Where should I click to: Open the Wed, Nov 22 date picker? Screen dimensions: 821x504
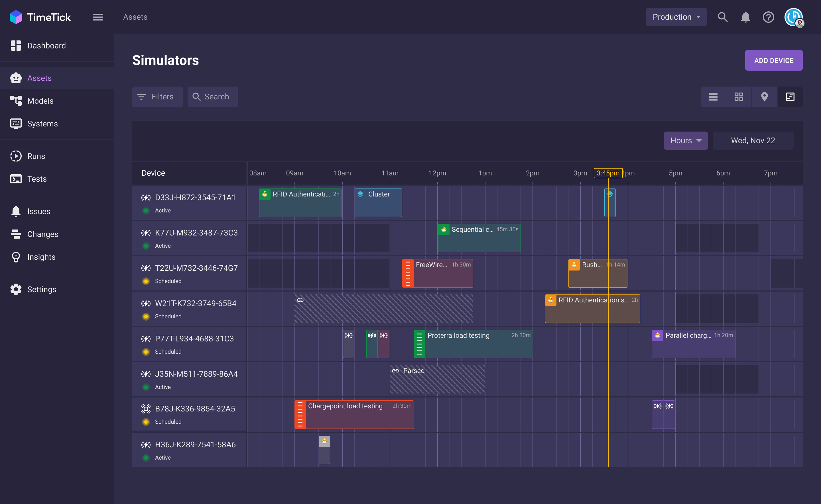[753, 141]
